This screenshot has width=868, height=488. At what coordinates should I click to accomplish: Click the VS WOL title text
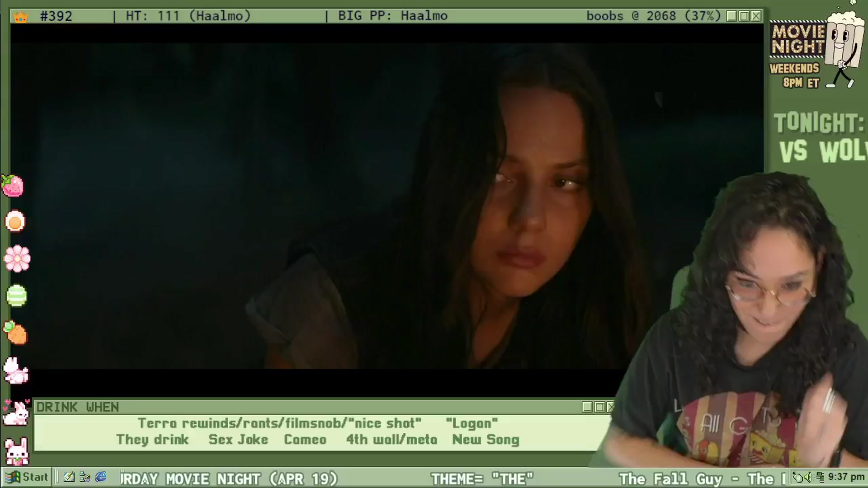point(823,151)
